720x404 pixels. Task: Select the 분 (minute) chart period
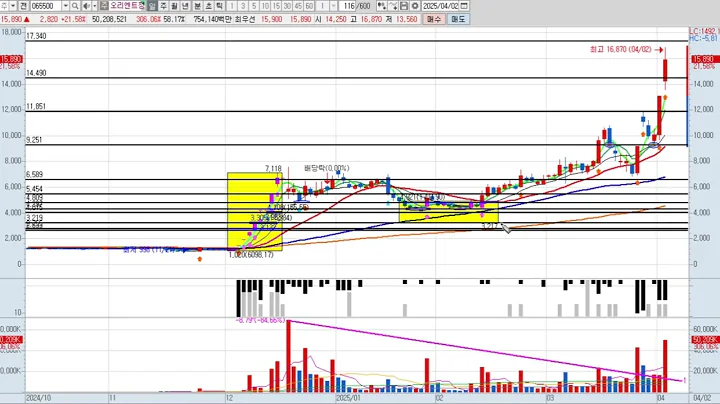coord(197,6)
